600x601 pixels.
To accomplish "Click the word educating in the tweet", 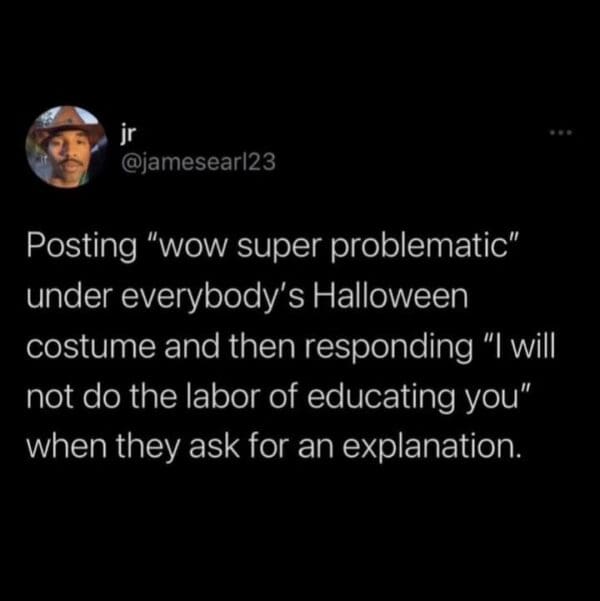I will (x=381, y=397).
